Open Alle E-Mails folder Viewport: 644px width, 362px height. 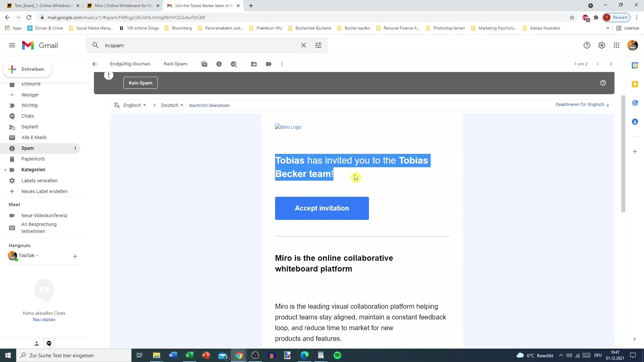pyautogui.click(x=34, y=137)
